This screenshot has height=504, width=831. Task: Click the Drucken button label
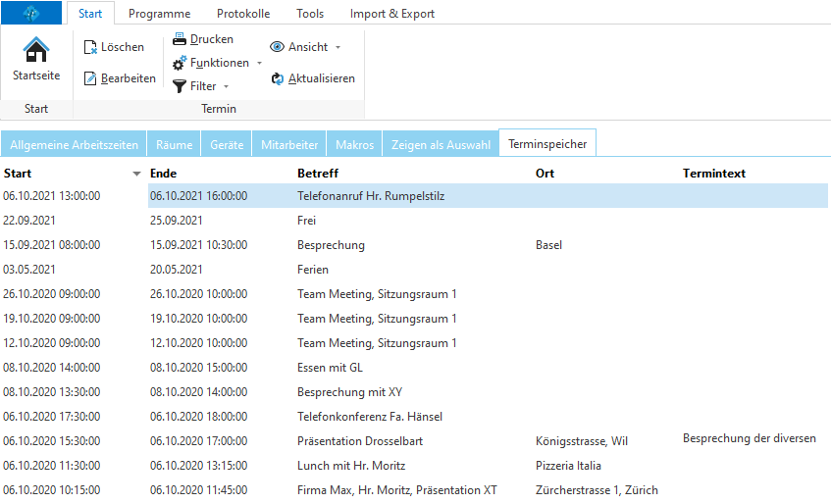click(212, 39)
